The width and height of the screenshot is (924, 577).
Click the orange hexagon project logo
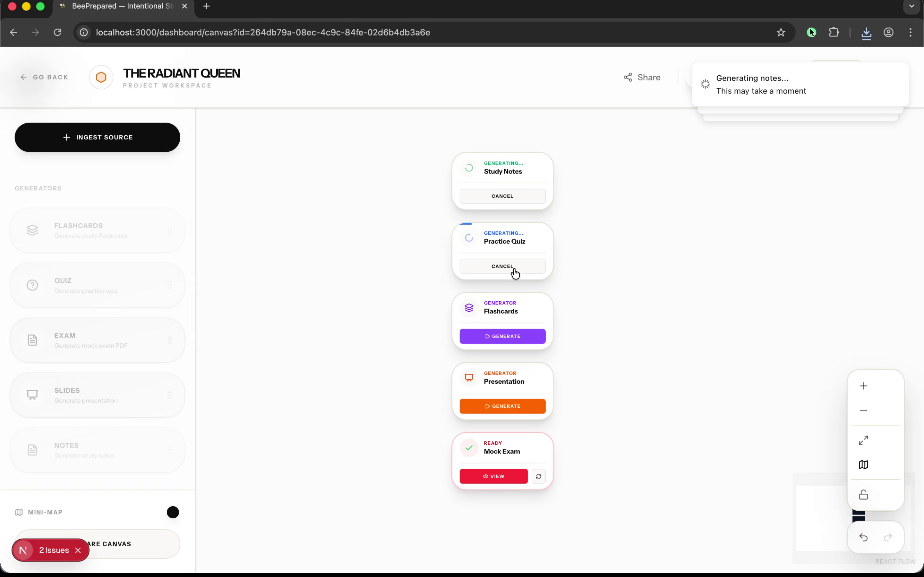click(x=101, y=78)
